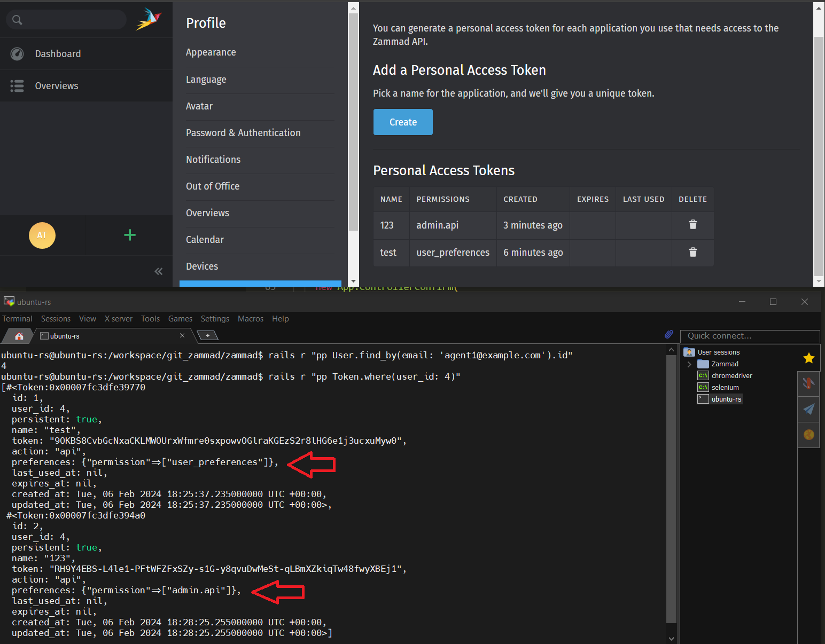Click token page scrollbar down arrow
Screen dimensions: 825x644
tap(819, 281)
